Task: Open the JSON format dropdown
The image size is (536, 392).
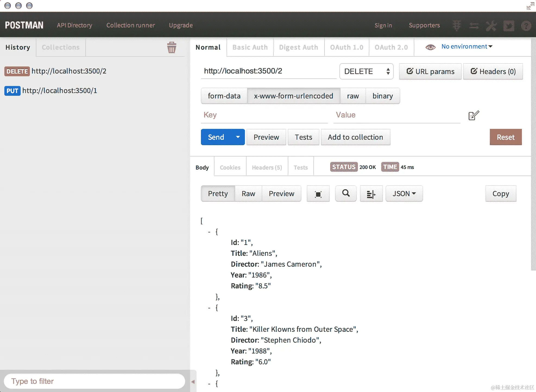Action: pyautogui.click(x=404, y=194)
